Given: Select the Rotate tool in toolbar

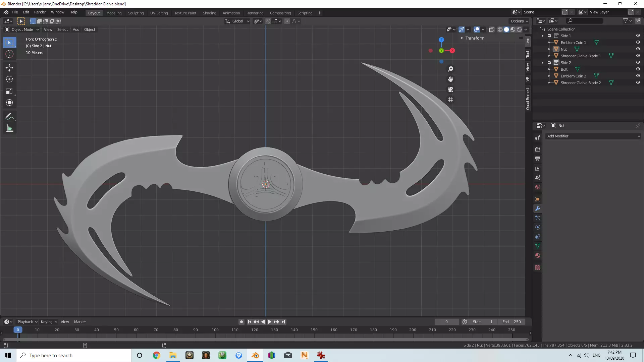Looking at the screenshot, I should tap(9, 79).
